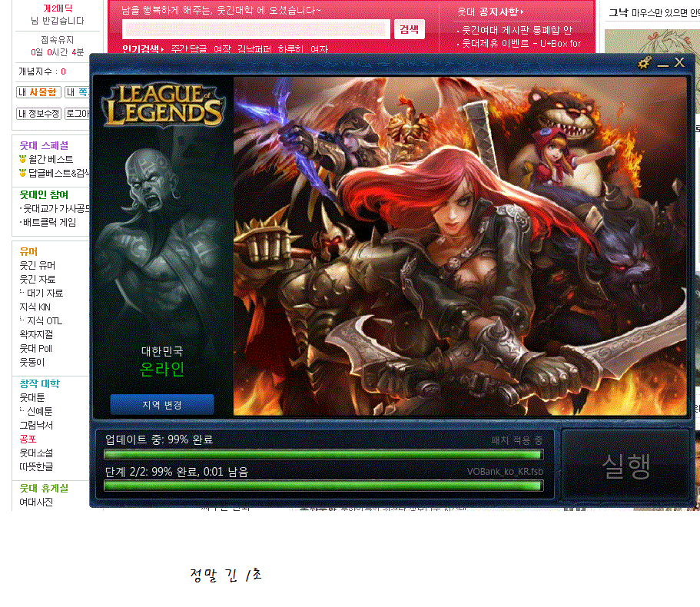Image resolution: width=700 pixels, height=607 pixels.
Task: Click the League of Legends logo
Action: click(x=164, y=105)
